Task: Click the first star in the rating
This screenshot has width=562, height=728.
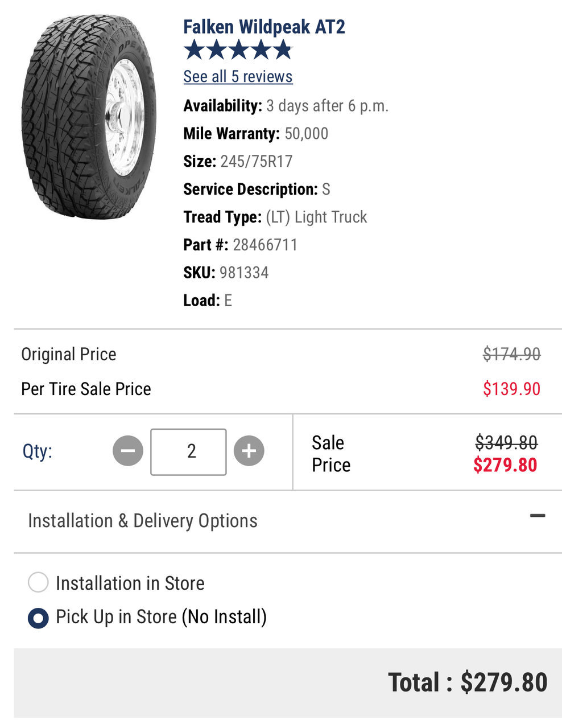Action: click(194, 50)
